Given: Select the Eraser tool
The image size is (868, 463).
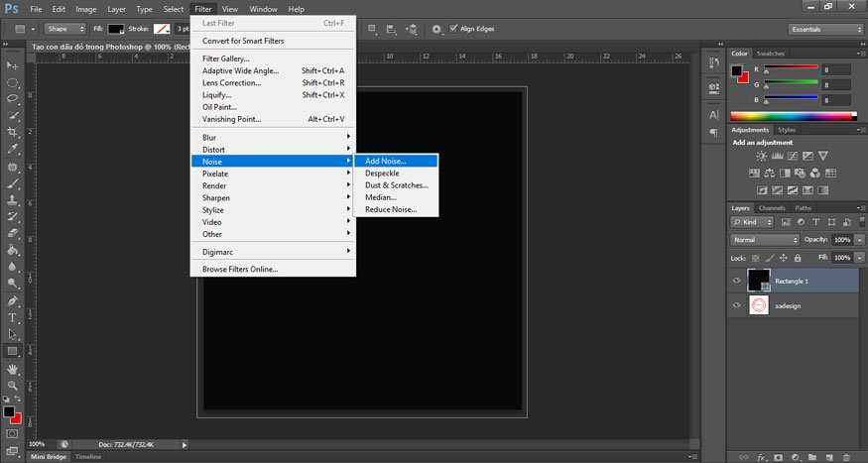Looking at the screenshot, I should (12, 233).
